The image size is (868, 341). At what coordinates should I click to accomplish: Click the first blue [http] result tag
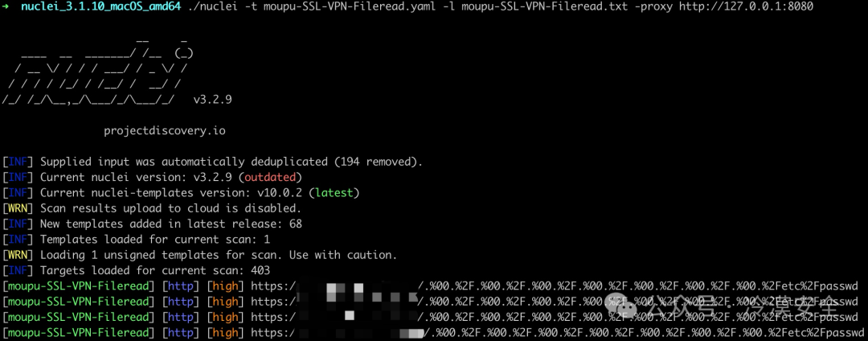coord(178,286)
